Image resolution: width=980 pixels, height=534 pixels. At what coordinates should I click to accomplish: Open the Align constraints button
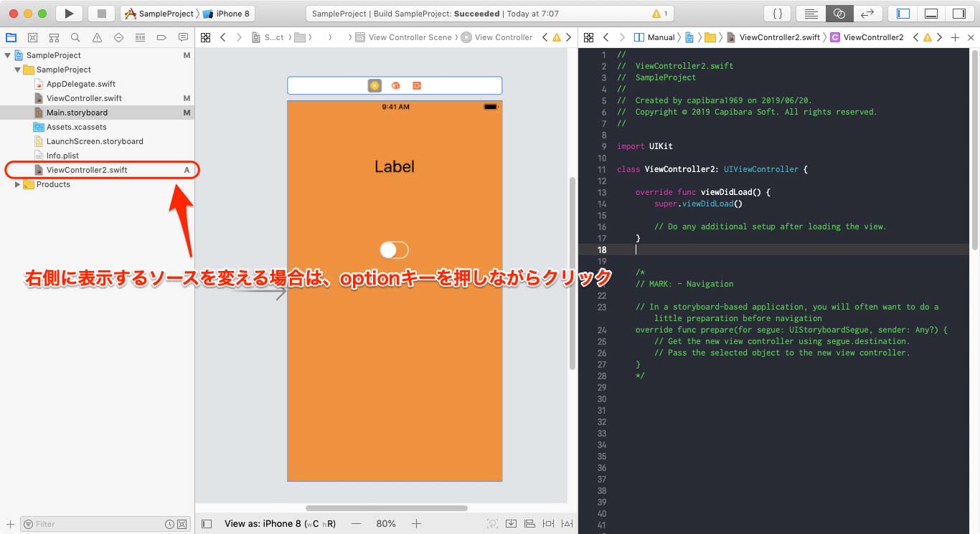(x=529, y=524)
